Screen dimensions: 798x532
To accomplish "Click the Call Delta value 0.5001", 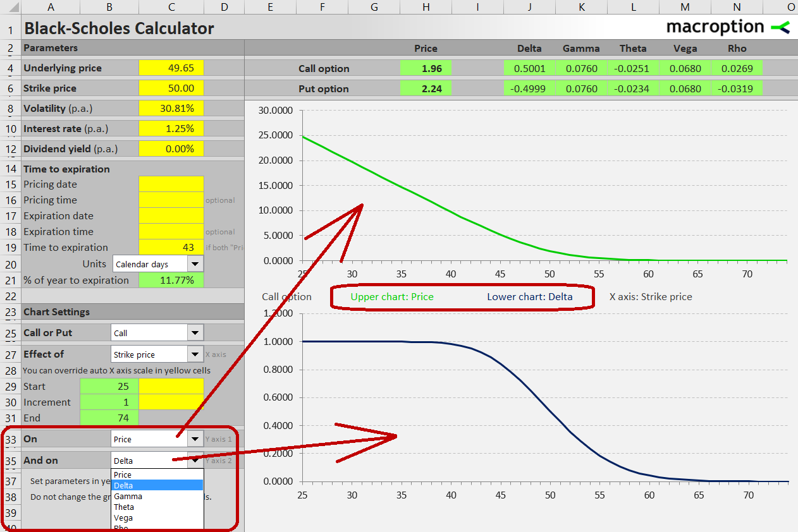I will (x=529, y=68).
